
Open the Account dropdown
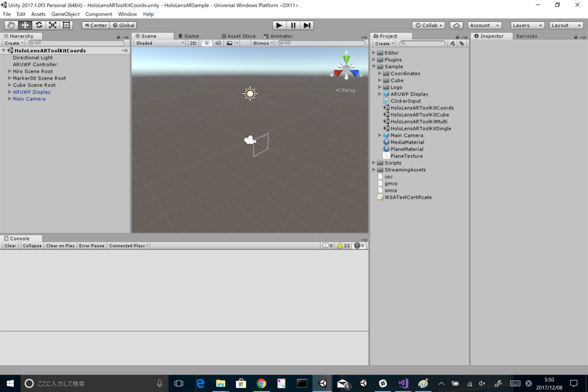(x=485, y=25)
